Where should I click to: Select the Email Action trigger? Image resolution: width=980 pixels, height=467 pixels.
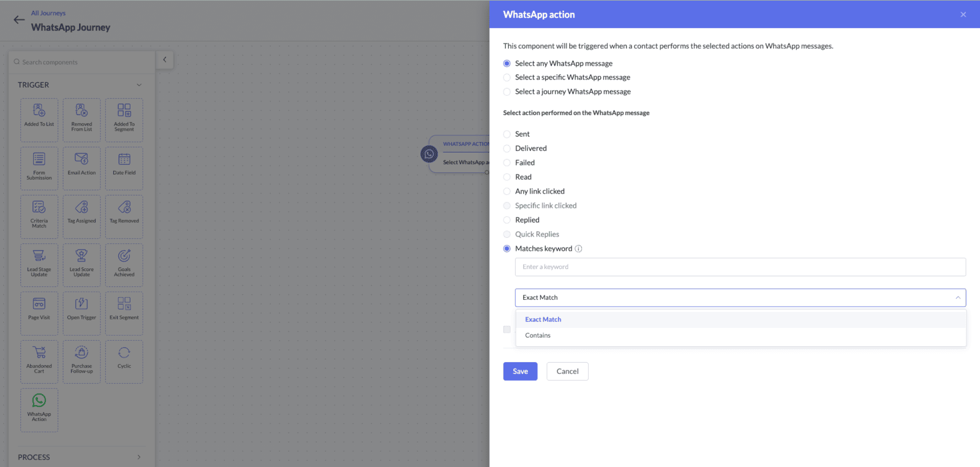click(81, 169)
